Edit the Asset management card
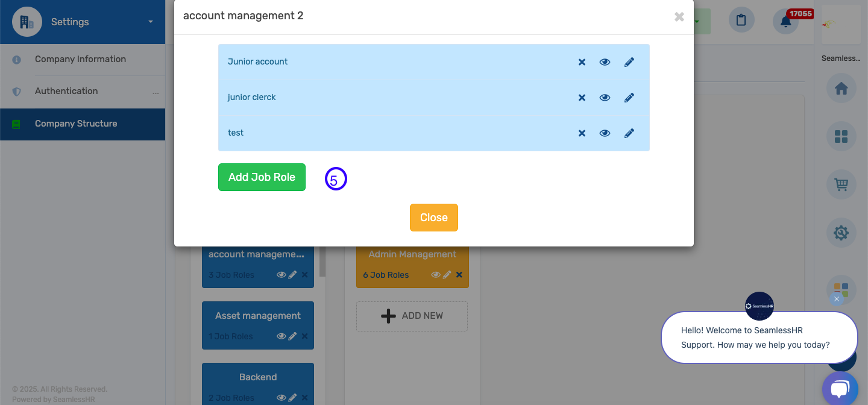This screenshot has width=868, height=405. (293, 336)
